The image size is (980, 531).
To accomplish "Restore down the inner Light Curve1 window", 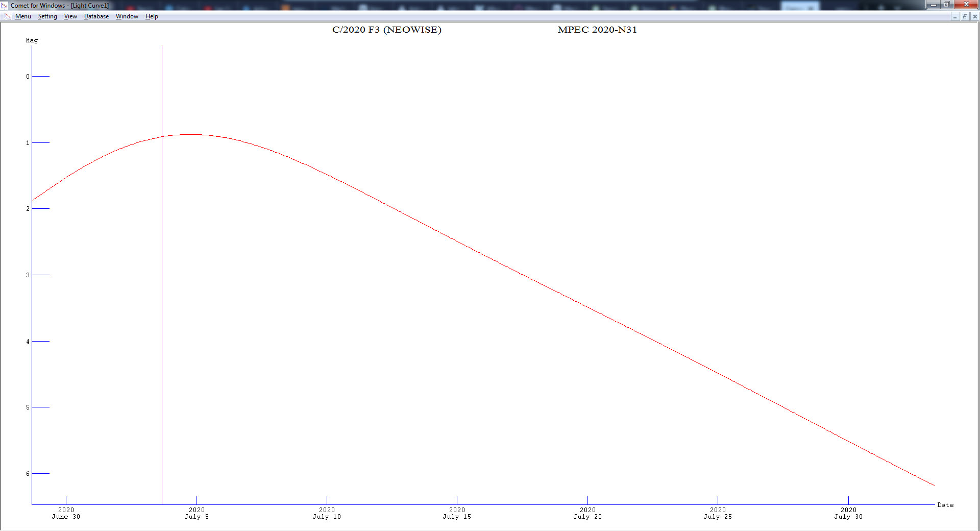I will (x=965, y=17).
